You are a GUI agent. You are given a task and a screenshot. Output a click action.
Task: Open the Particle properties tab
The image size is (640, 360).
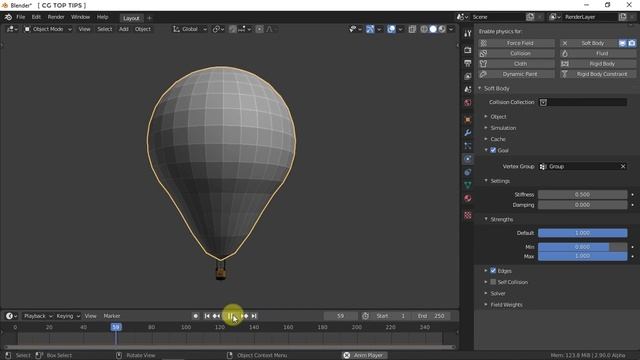[x=468, y=146]
